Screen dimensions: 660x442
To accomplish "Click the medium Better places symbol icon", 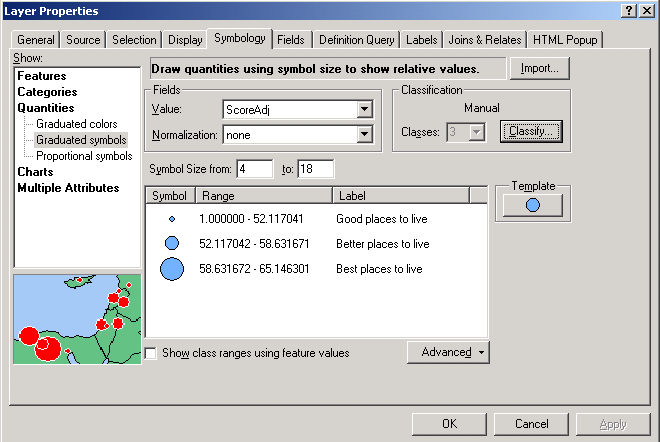I will 171,243.
